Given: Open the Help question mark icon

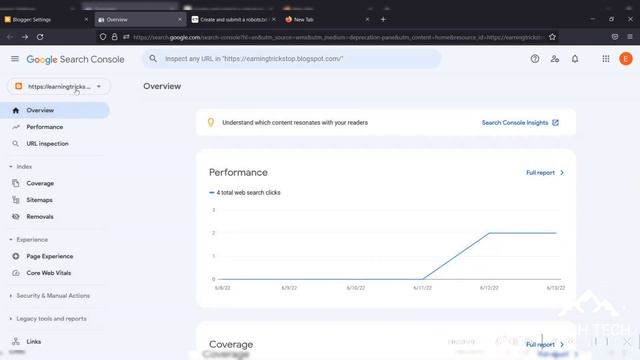Looking at the screenshot, I should (x=535, y=59).
